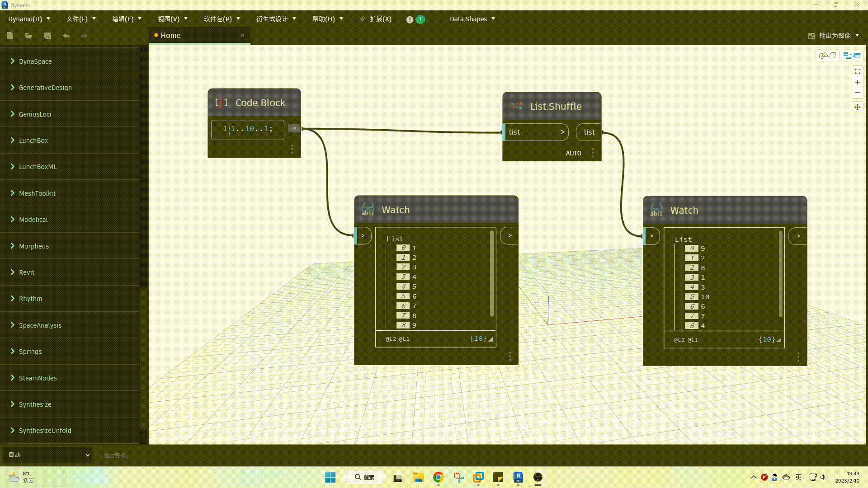Expand the Revit library category

click(x=27, y=272)
